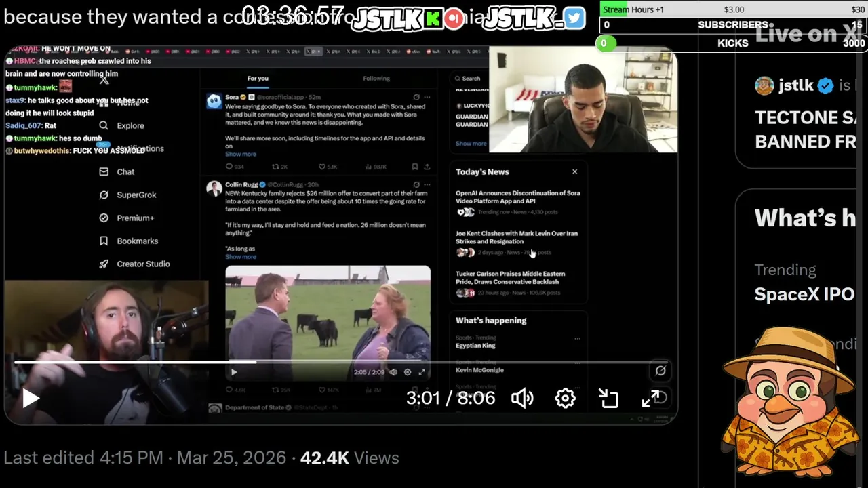The height and width of the screenshot is (488, 868).
Task: Expand Show more on Collin Rugg post
Action: (241, 257)
